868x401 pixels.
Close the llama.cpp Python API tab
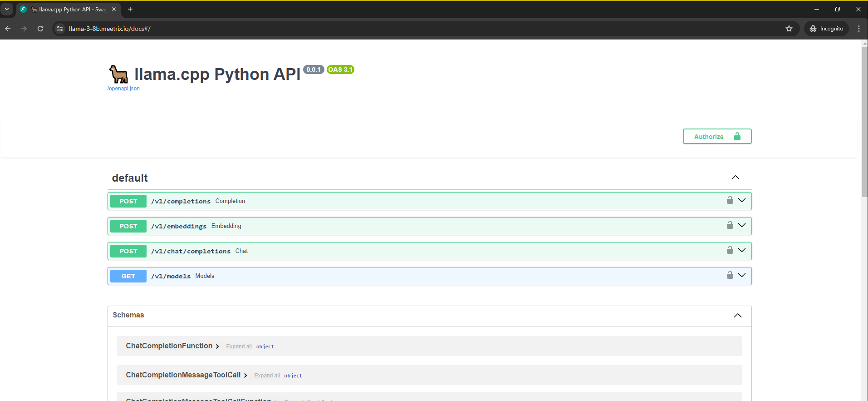[x=114, y=9]
